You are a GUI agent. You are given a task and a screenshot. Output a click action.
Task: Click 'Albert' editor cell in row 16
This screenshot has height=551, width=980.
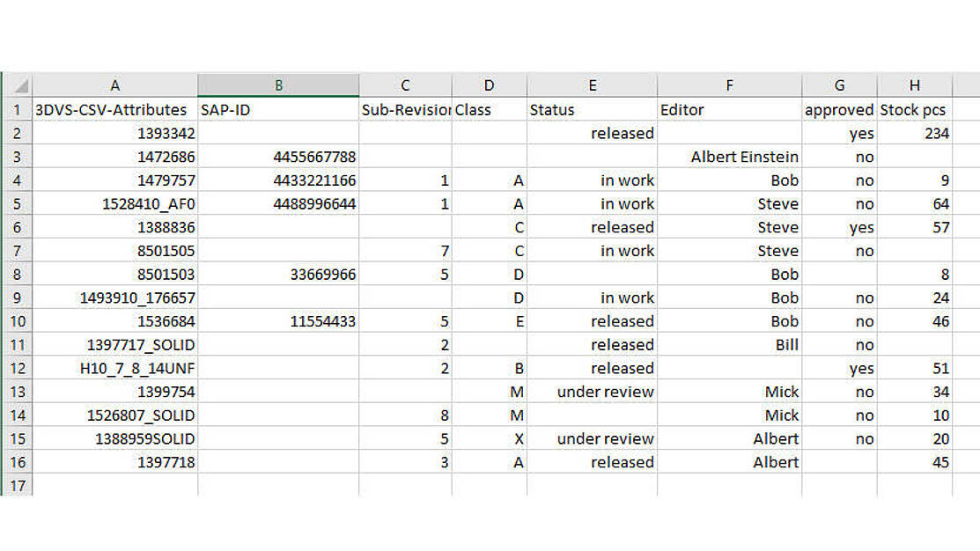point(729,462)
